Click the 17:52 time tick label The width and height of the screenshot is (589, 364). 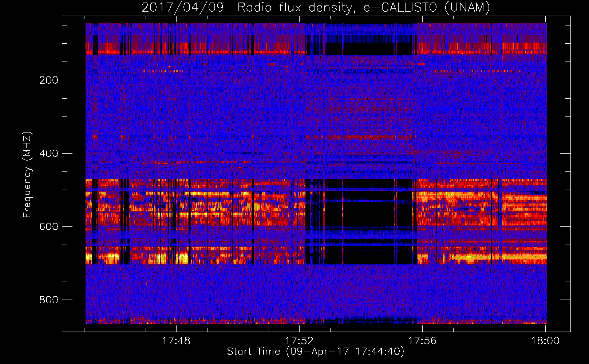point(299,341)
